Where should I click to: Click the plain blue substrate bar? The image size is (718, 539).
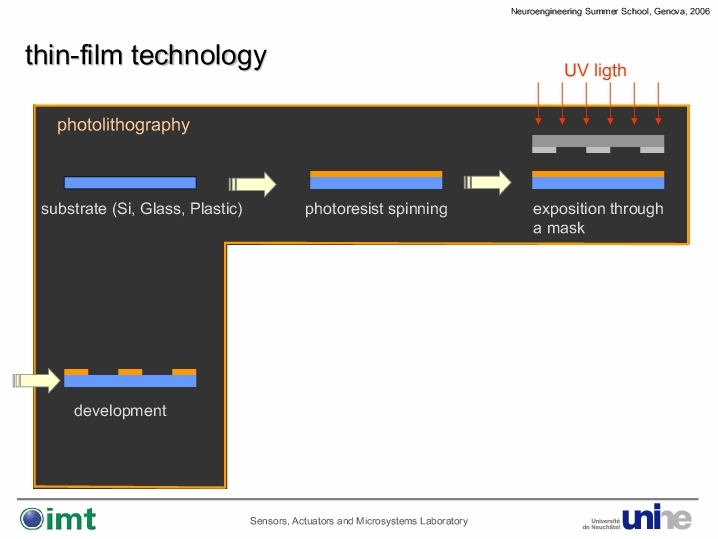(130, 183)
